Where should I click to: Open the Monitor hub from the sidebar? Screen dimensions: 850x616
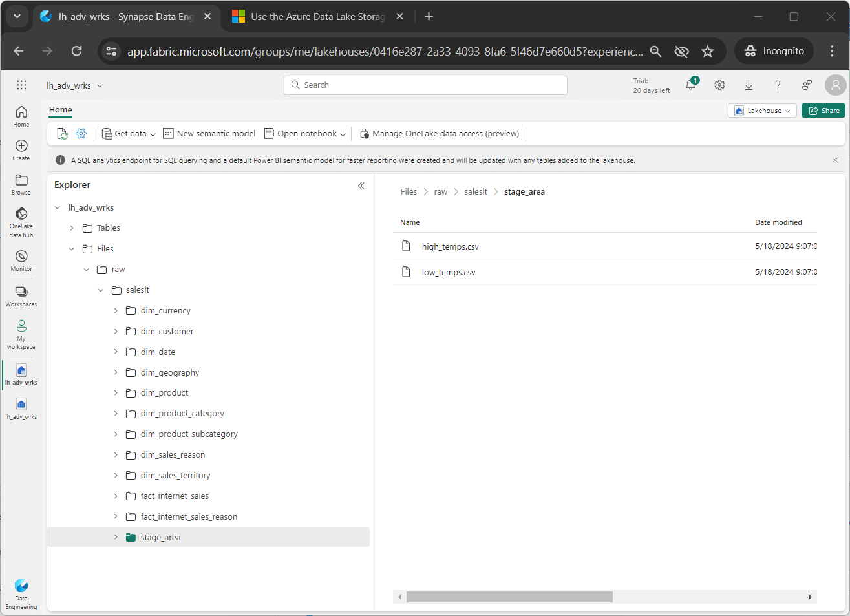coord(21,259)
